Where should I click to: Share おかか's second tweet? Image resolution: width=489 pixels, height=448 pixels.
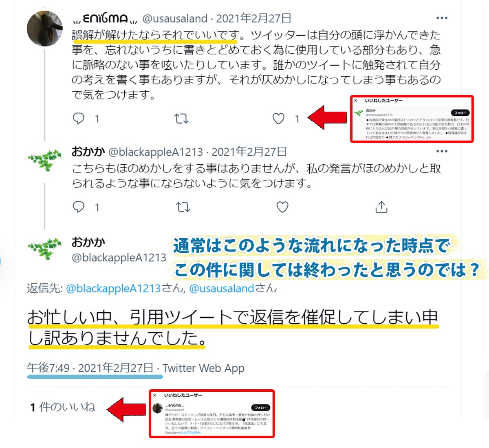pyautogui.click(x=381, y=207)
